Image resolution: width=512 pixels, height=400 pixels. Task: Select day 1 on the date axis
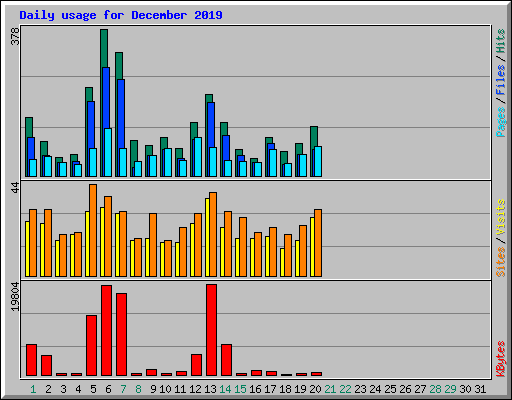coord(33,389)
